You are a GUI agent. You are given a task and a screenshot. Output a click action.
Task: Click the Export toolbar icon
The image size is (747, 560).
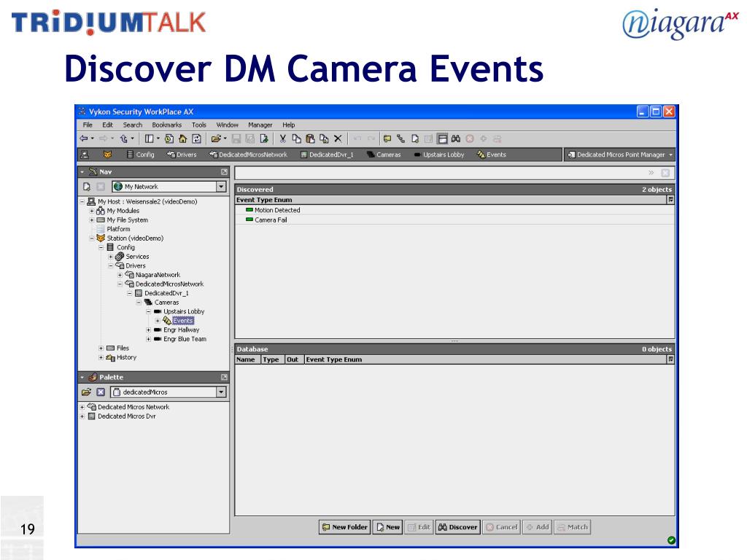(x=264, y=139)
